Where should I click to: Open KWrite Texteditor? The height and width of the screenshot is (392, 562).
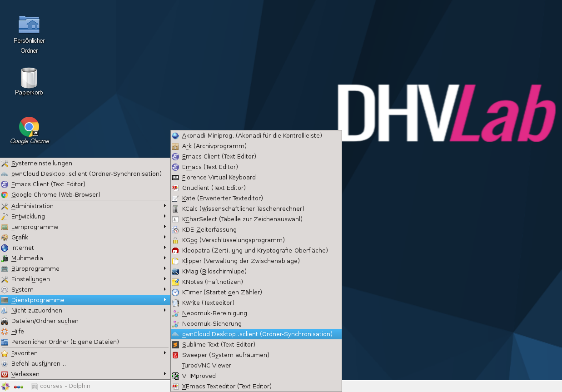click(x=256, y=303)
